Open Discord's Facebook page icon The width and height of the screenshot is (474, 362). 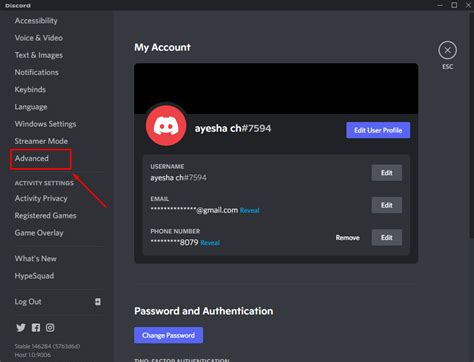pyautogui.click(x=36, y=328)
